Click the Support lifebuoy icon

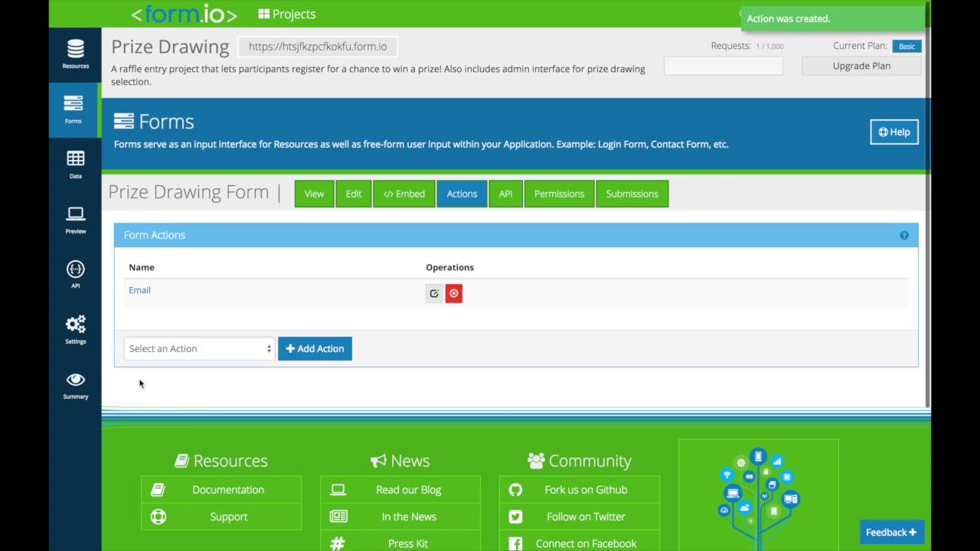(158, 517)
